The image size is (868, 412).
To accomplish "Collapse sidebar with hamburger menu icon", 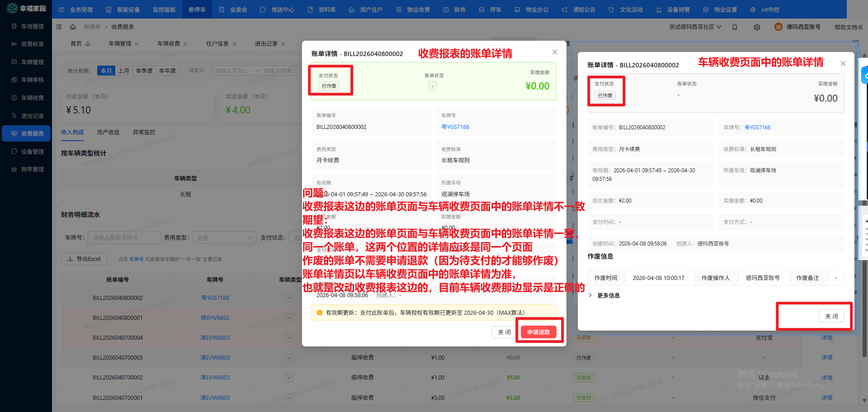I will tap(59, 27).
